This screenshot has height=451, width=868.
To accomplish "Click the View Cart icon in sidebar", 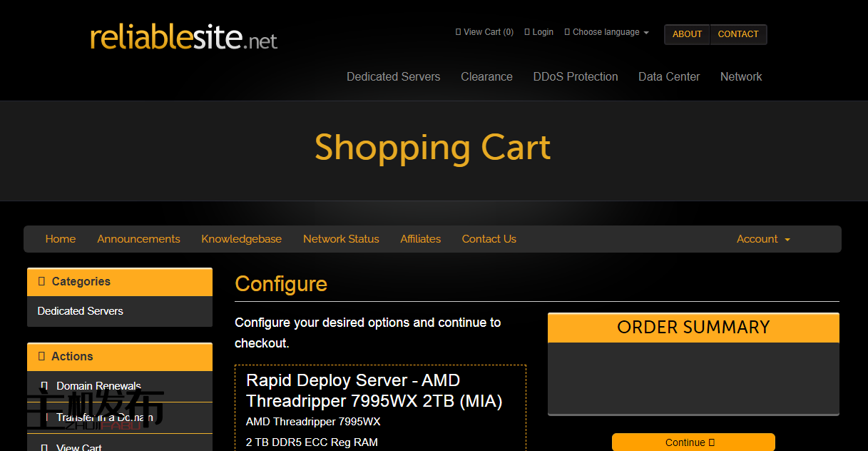I will pyautogui.click(x=44, y=447).
